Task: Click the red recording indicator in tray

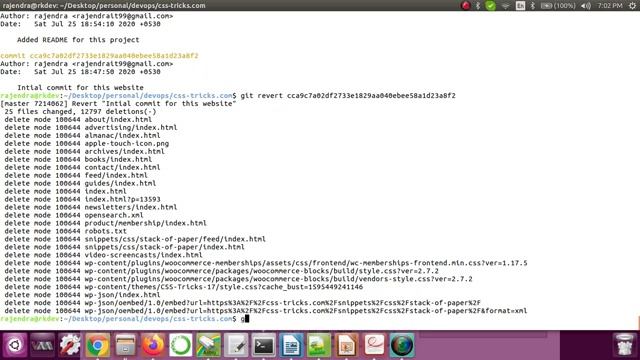Action: [x=465, y=6]
